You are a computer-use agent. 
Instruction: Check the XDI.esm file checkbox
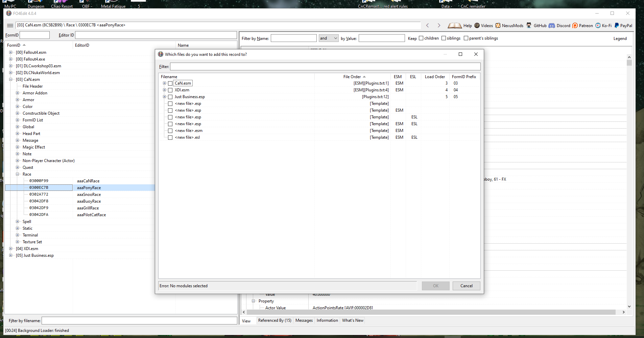coord(170,90)
